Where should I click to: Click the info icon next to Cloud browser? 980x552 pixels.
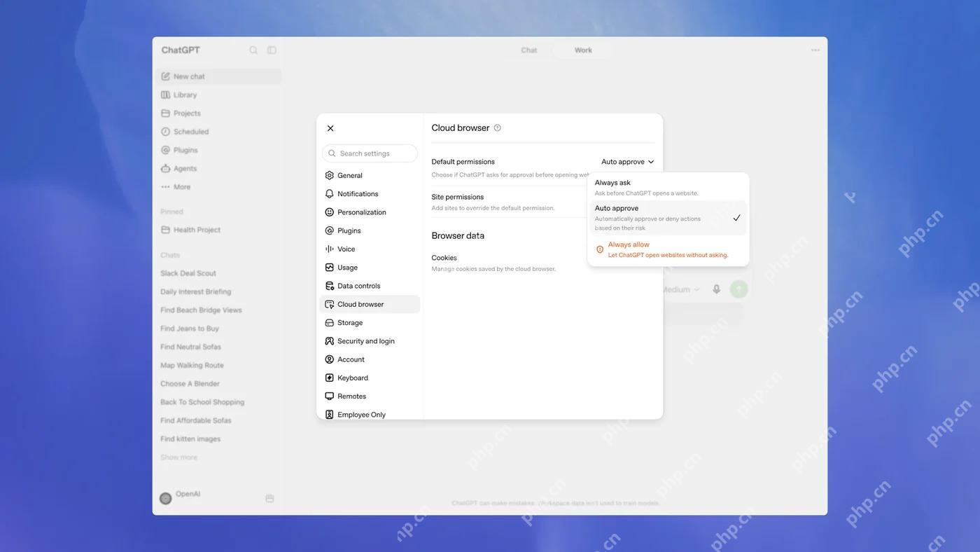pos(498,128)
